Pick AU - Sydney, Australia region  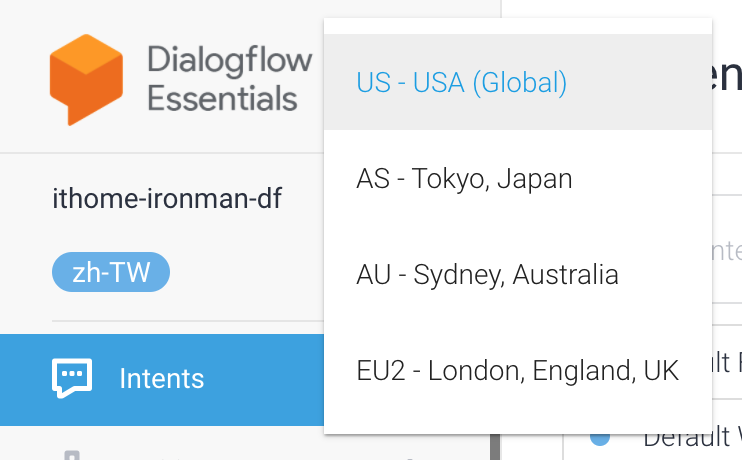coord(487,275)
